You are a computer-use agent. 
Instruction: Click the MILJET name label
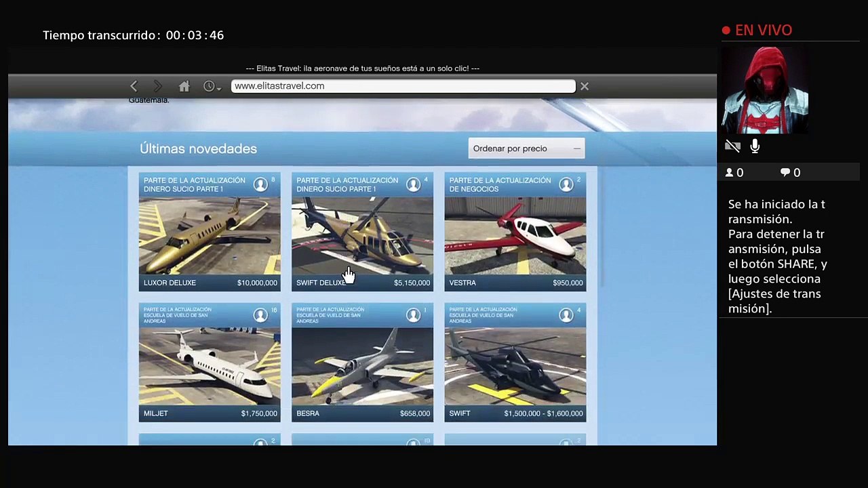coord(156,413)
